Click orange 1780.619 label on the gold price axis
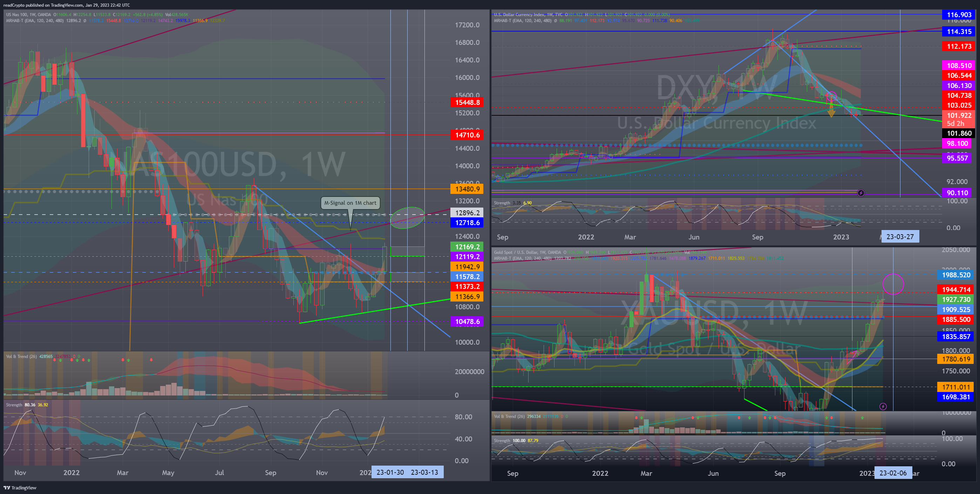980x494 pixels. click(x=956, y=359)
